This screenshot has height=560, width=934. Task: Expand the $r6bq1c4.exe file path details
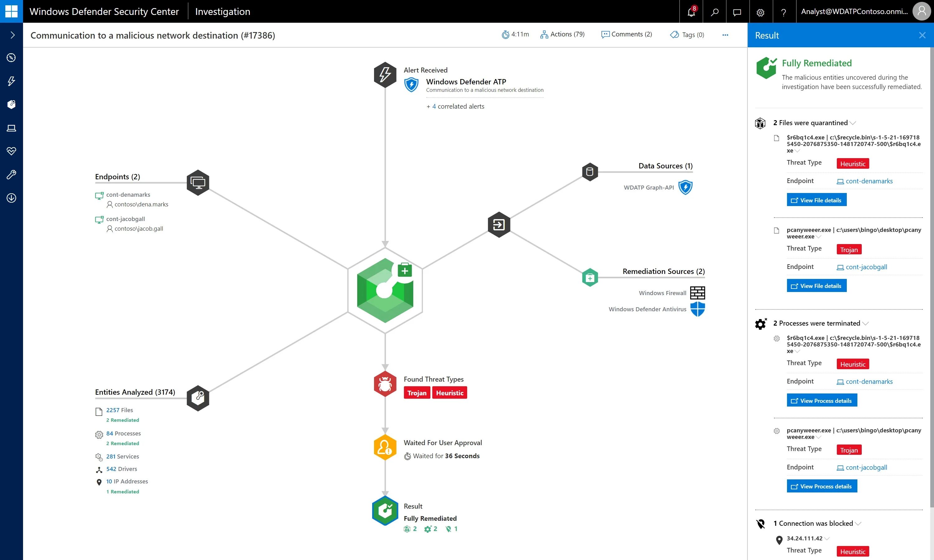pyautogui.click(x=797, y=151)
